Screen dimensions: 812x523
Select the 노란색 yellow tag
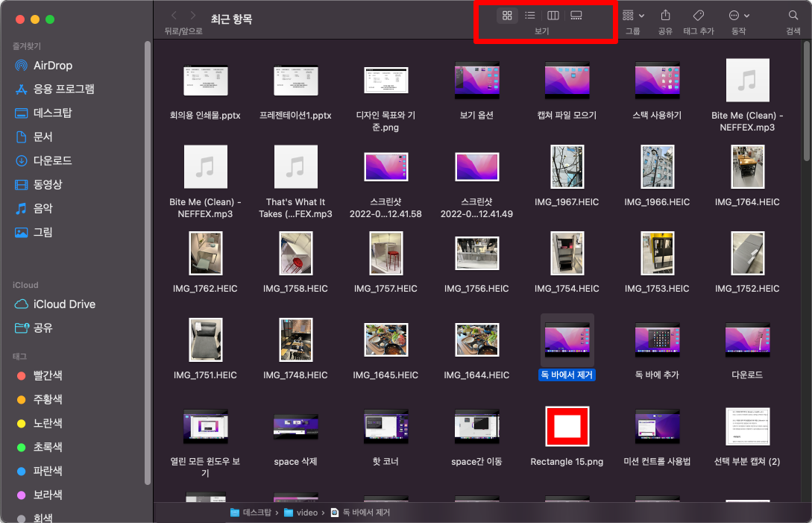40,424
